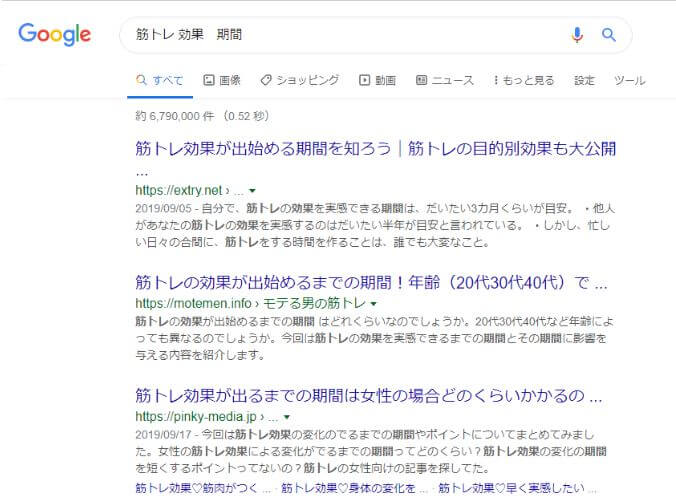
Task: Open the ツール options
Action: 629,80
